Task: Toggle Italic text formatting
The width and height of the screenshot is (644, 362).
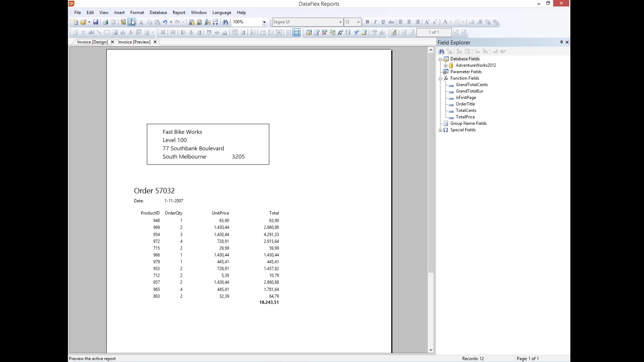Action: 375,22
